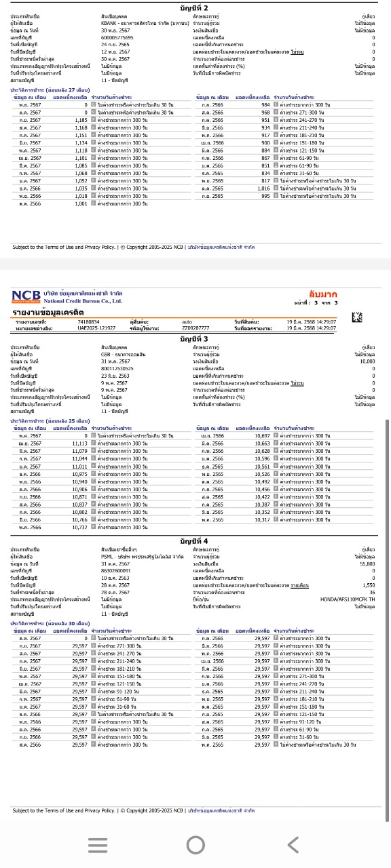
Task: Tap the Android home circle button
Action: 195,844
